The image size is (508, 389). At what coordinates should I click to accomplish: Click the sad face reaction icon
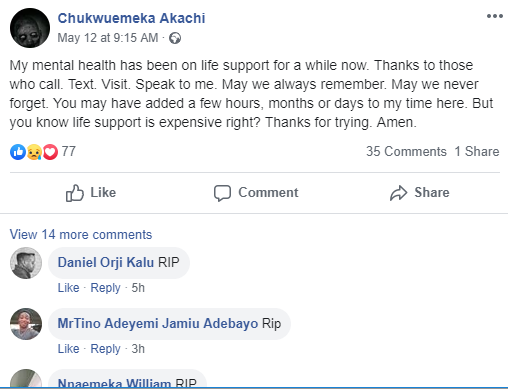click(34, 152)
